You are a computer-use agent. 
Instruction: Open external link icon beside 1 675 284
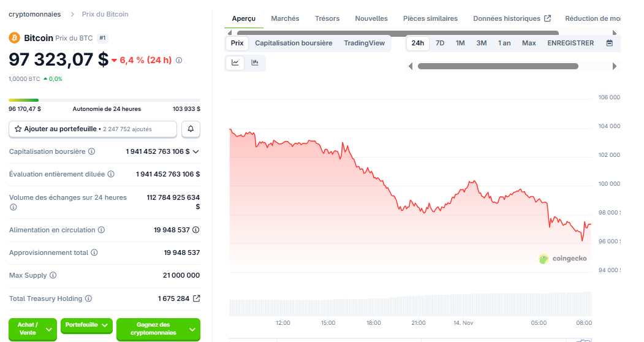point(197,298)
